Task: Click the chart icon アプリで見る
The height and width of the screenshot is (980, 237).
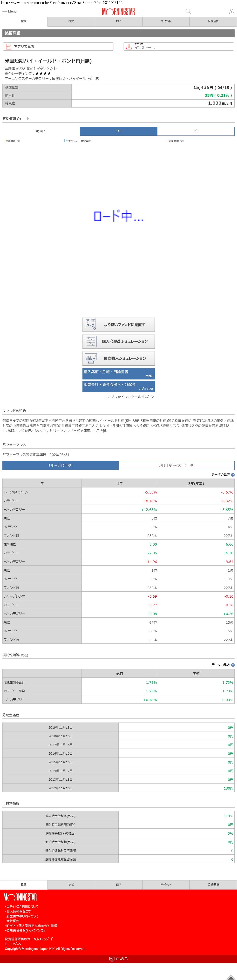Action: tap(8, 47)
